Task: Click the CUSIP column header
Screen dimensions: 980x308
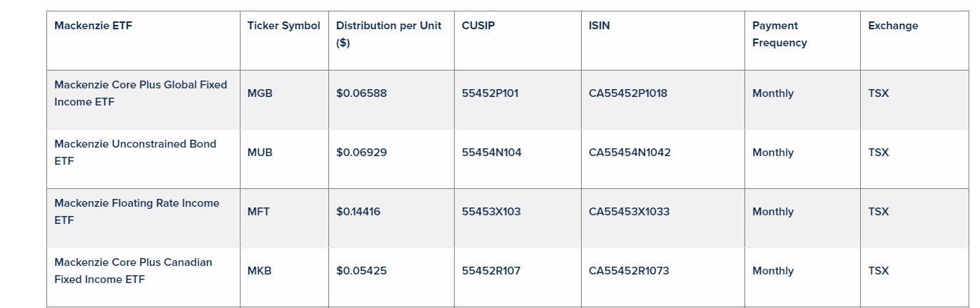Action: pos(478,26)
